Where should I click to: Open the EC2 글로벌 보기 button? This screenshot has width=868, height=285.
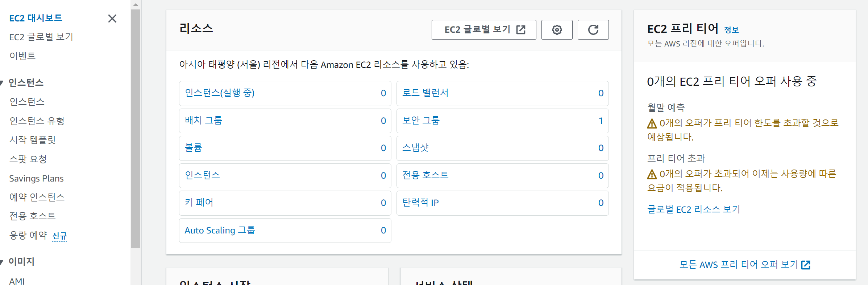pos(484,30)
